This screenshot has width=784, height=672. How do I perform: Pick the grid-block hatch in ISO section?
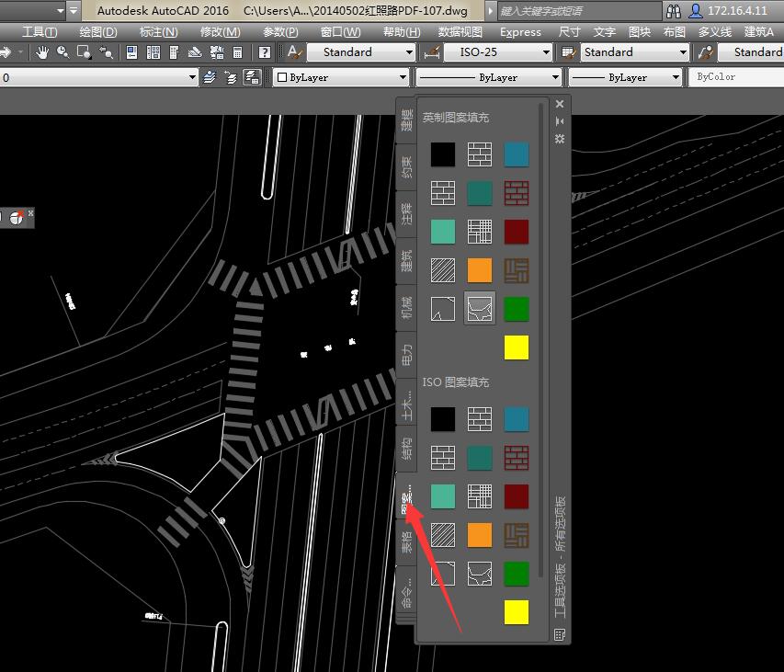pyautogui.click(x=480, y=496)
